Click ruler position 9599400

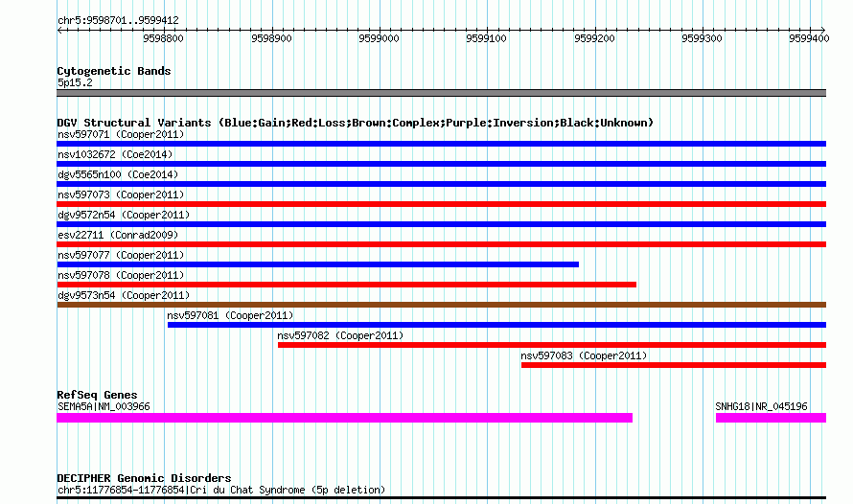coord(810,38)
